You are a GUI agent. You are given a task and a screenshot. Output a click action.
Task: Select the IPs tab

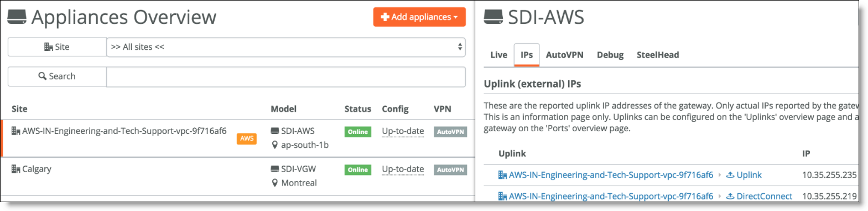coord(527,55)
